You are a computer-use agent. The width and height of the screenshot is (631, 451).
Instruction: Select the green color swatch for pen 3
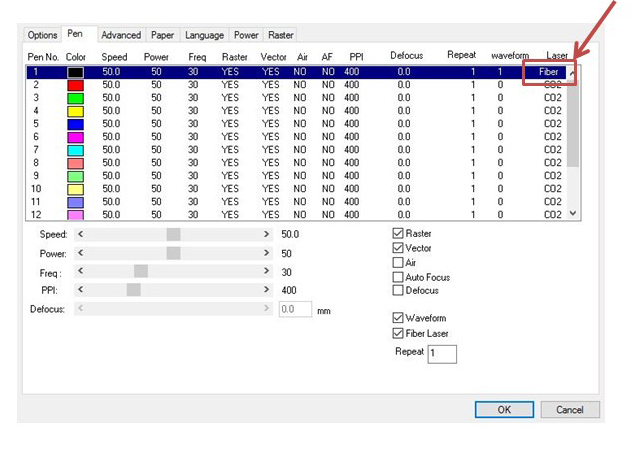coord(75,98)
